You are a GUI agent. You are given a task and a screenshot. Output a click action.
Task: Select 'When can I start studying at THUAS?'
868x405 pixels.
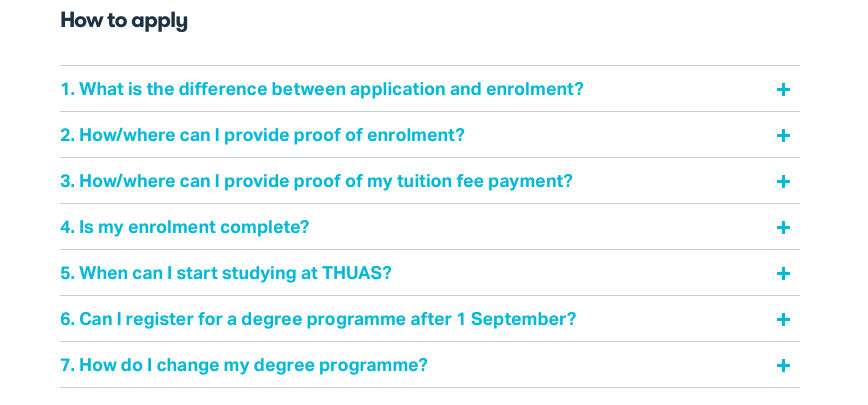point(225,274)
